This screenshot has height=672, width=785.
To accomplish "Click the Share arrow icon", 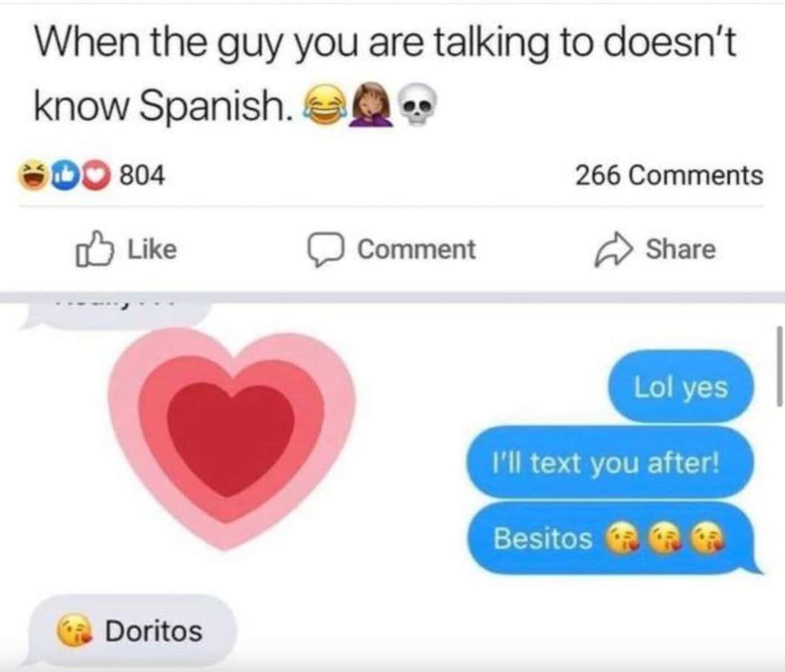I will pyautogui.click(x=614, y=250).
